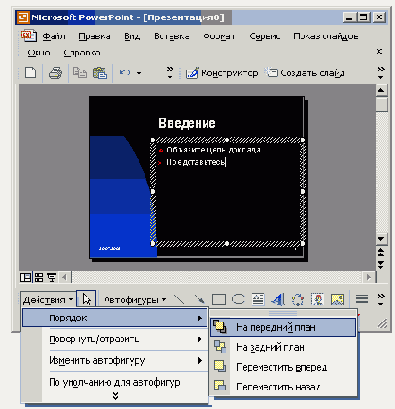Viewport: 395px width, 409px height.
Task: Open the Undo dropdown arrow
Action: tap(139, 73)
